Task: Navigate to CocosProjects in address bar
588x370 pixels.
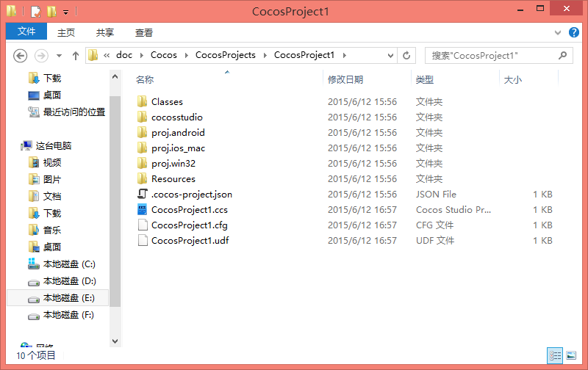Action: [226, 55]
